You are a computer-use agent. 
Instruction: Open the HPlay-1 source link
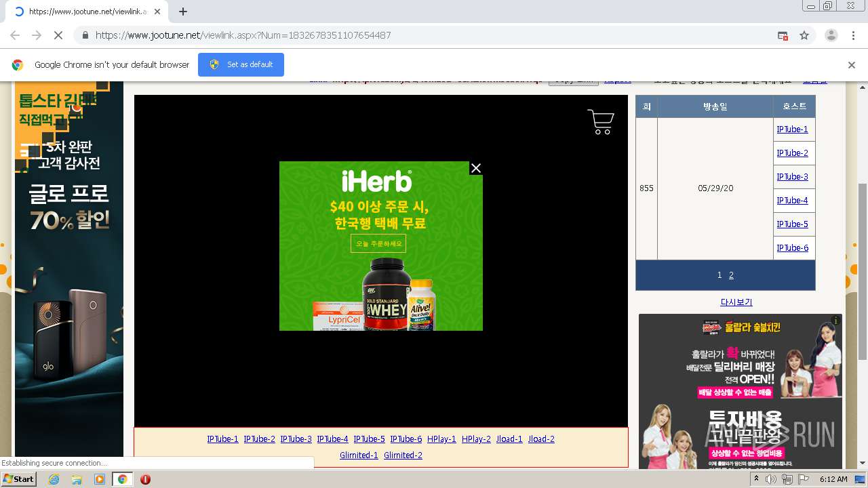point(441,439)
